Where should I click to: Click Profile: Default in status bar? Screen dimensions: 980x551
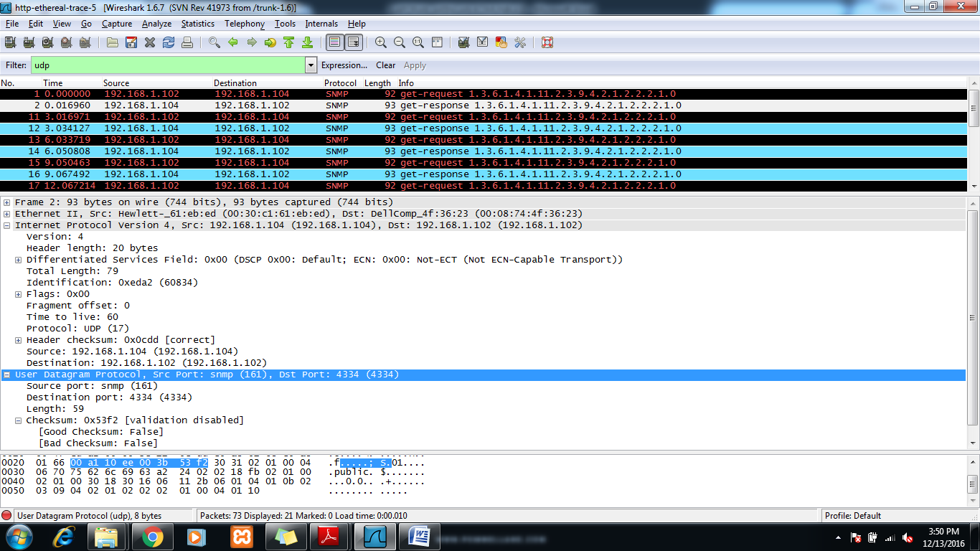tap(853, 516)
